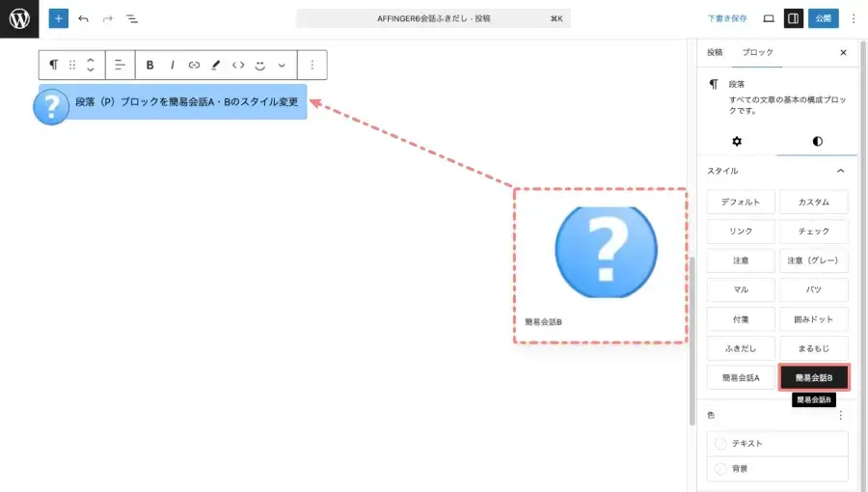Select the マル style

pos(740,290)
